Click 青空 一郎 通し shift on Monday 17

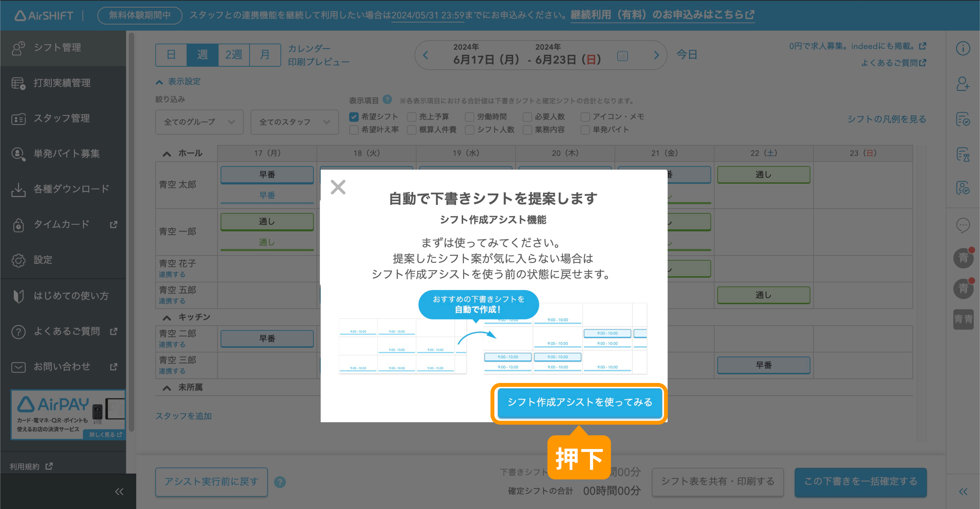coord(267,222)
